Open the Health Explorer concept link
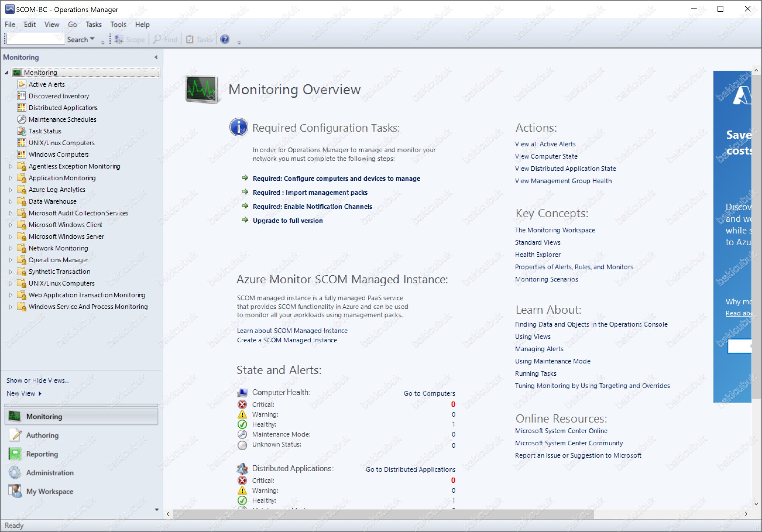Screen dimensions: 762x532 click(538, 254)
